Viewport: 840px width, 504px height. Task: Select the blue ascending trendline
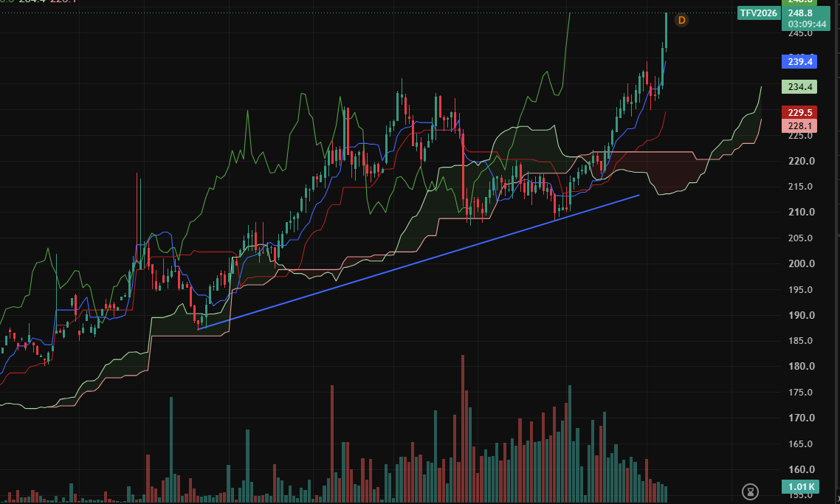pos(419,262)
